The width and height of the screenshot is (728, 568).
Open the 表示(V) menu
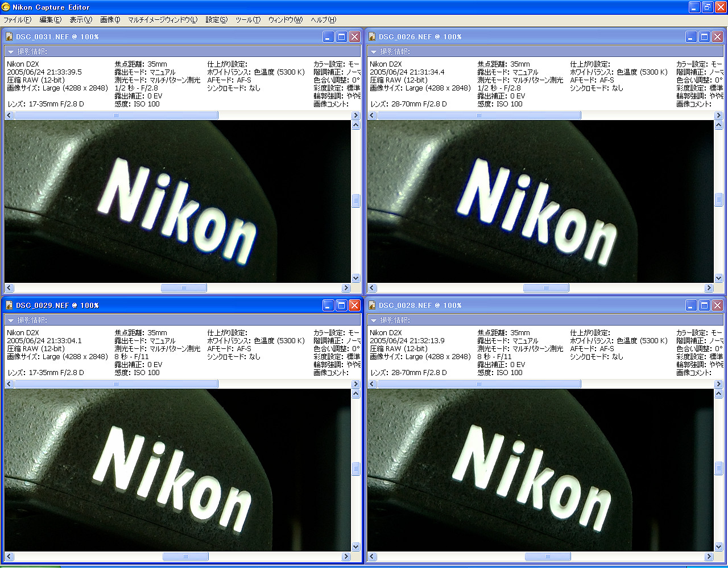(x=81, y=20)
